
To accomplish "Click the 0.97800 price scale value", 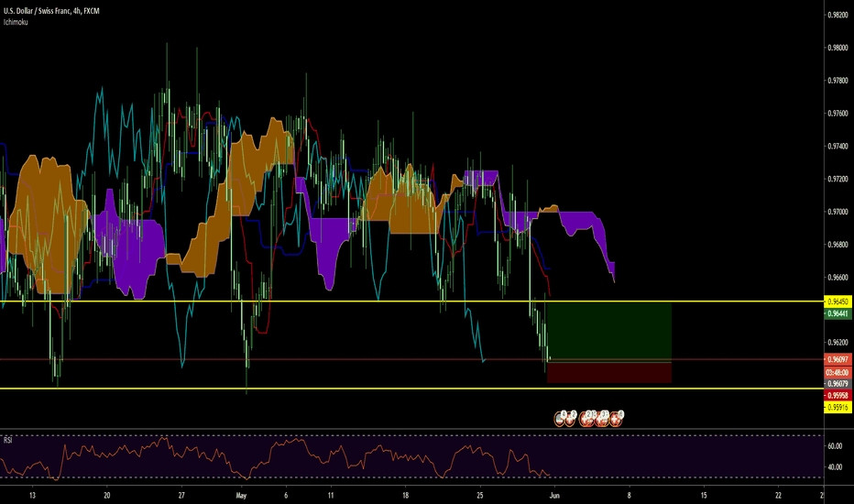I will click(x=838, y=81).
